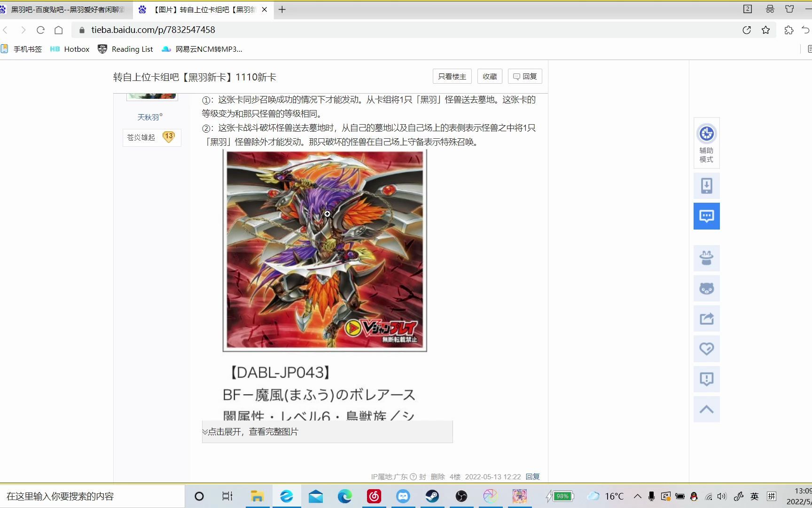Click the browser back arrow
Image resolution: width=812 pixels, height=508 pixels.
pos(6,30)
